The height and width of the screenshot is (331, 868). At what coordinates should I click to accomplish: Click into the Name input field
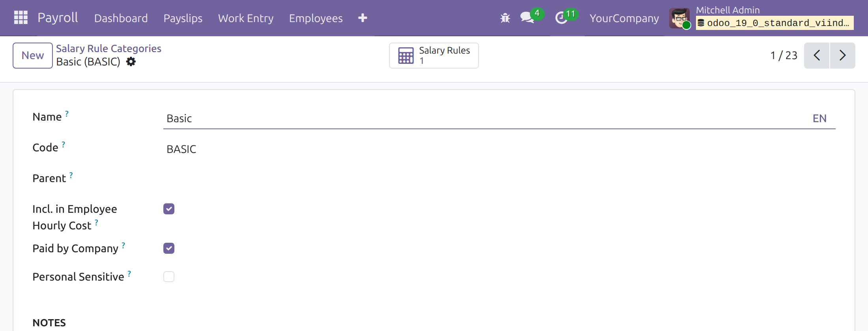tap(485, 119)
